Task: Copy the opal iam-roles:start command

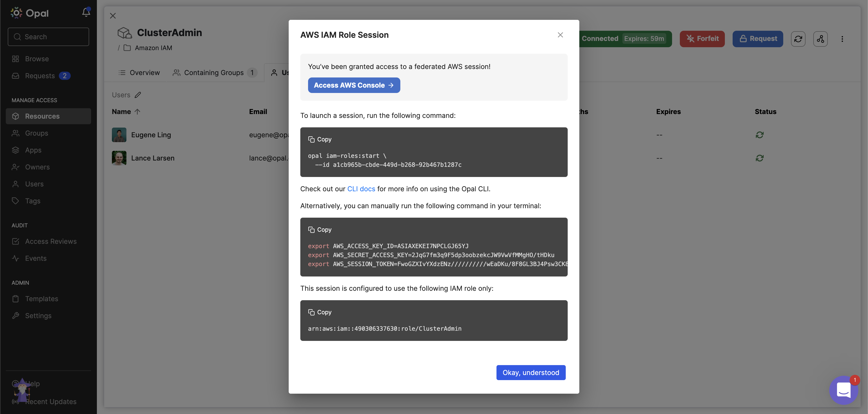Action: point(320,139)
